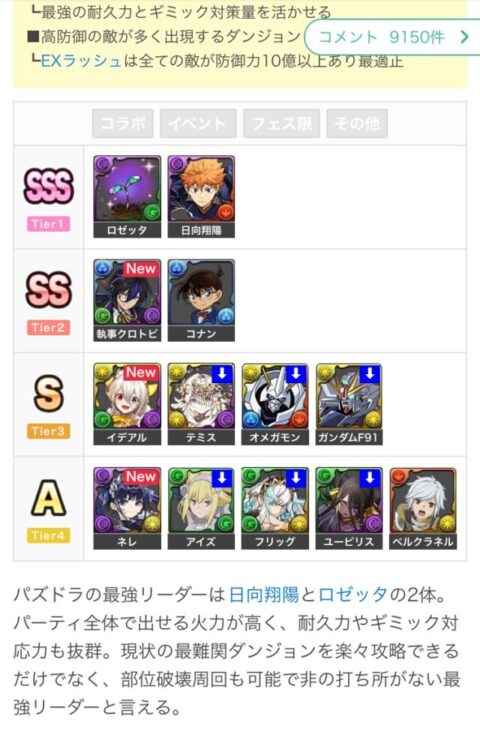Follow the EXラッシュ link

[81, 61]
